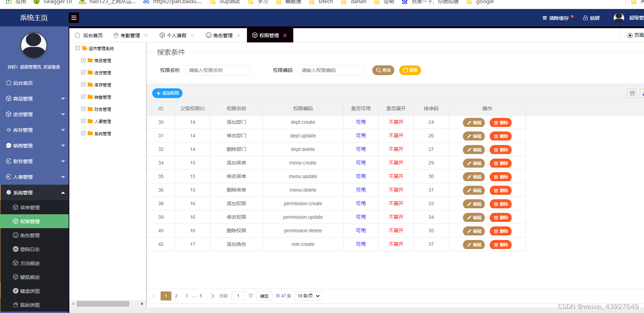The height and width of the screenshot is (313, 644).
Task: Click the 权限名称 input field
Action: point(218,70)
